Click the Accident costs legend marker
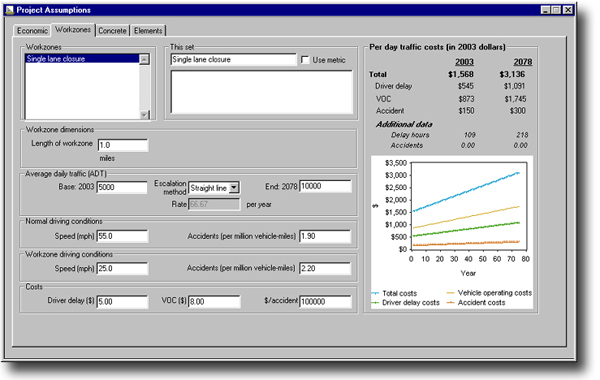This screenshot has height=380, width=600. click(x=450, y=303)
